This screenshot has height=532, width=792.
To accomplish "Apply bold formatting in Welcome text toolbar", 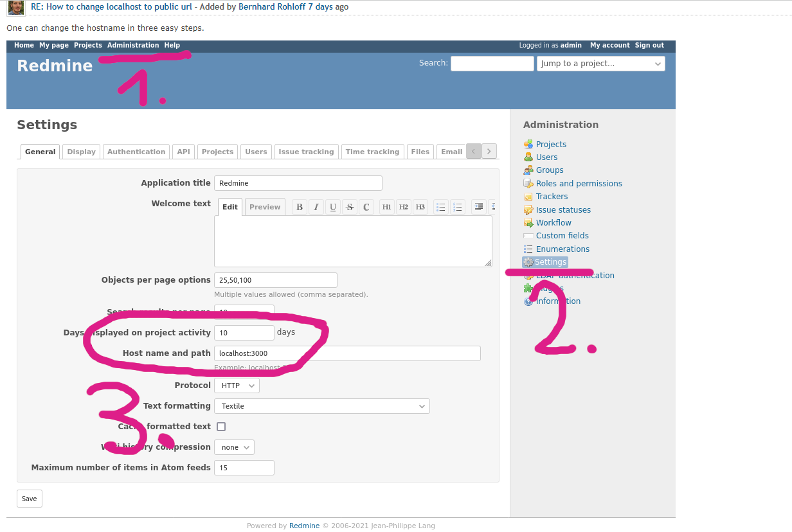I will click(300, 207).
